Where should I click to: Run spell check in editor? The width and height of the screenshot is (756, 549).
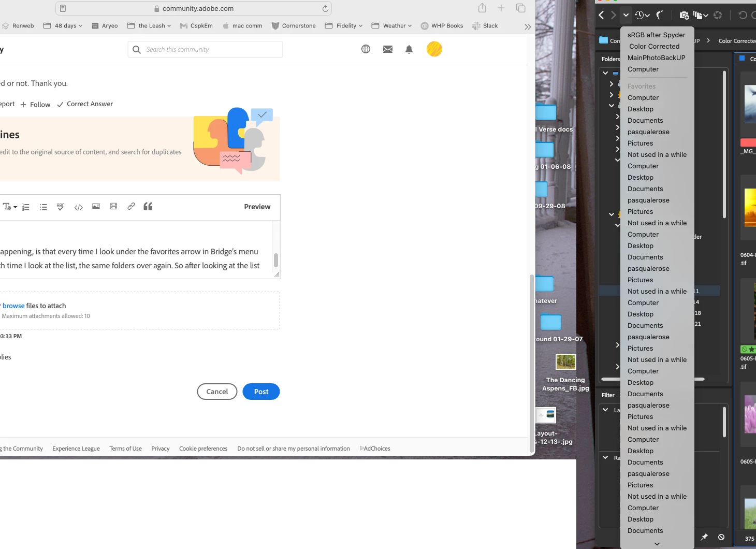[x=61, y=207]
